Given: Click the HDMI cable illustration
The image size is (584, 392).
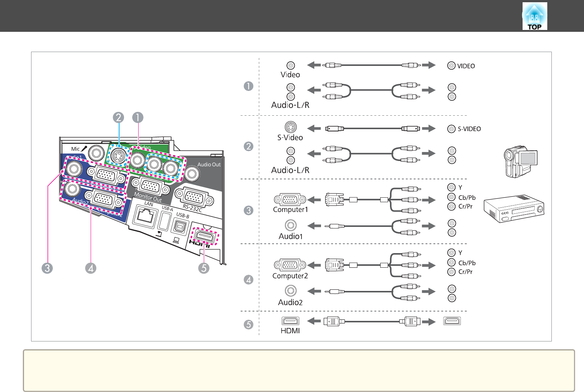Looking at the screenshot, I should 372,321.
